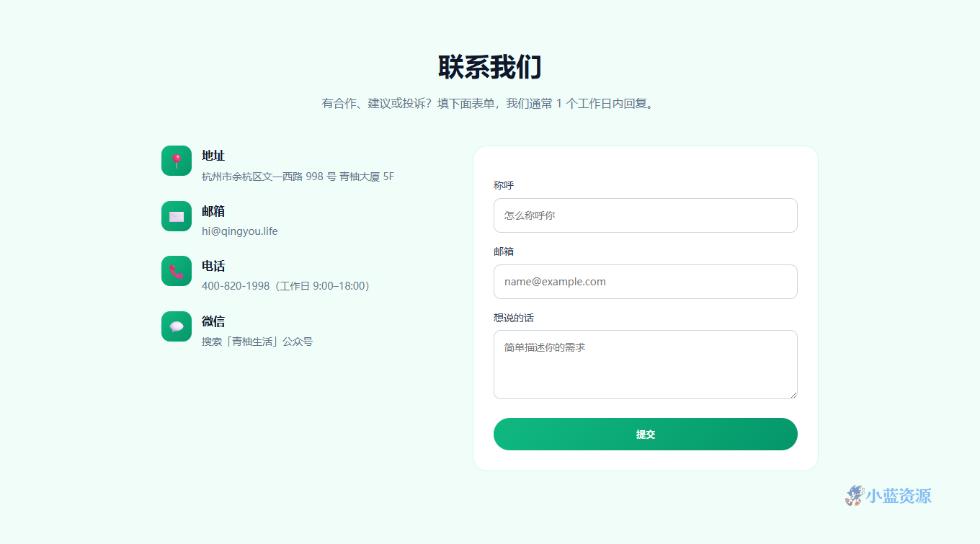Screen dimensions: 980x544
Task: Click the address pushpin icon
Action: [x=177, y=161]
